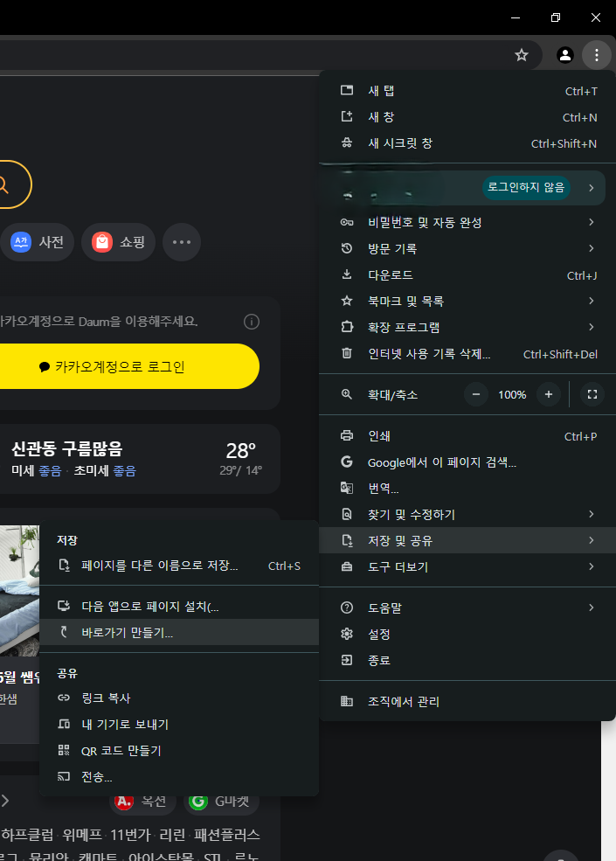Choose 내 기기로 보내기 share option

coord(179,725)
